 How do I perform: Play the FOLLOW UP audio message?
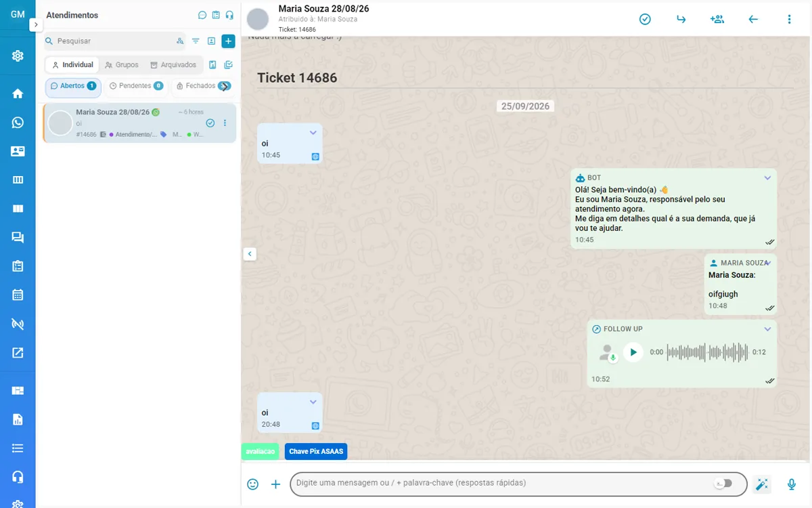coord(633,352)
